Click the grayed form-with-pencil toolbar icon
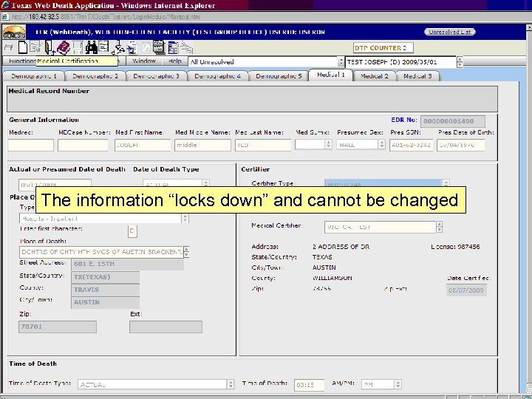 coord(35,47)
